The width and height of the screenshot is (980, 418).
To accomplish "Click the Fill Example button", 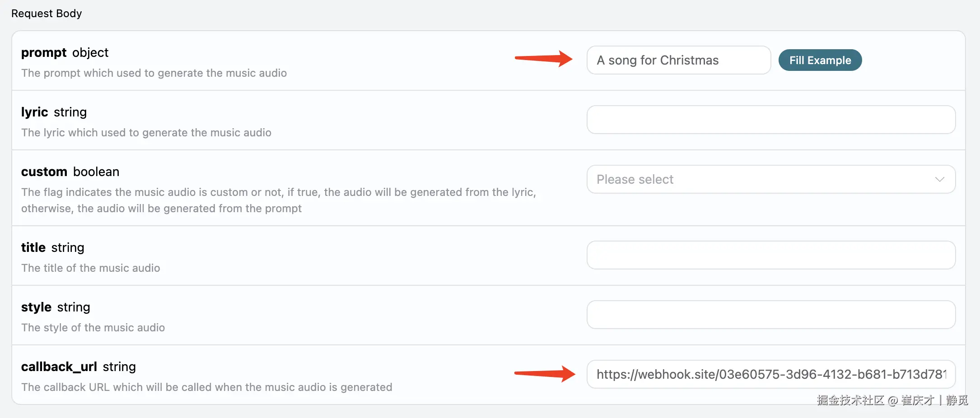I will pos(820,60).
